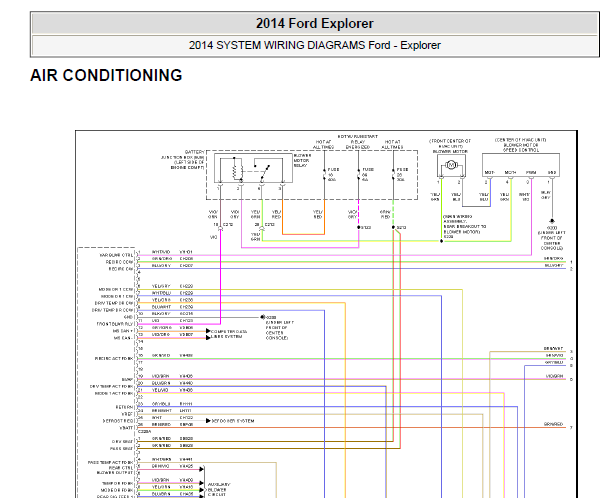Click the 'RECIRC ACT FDBK' pin label
This screenshot has width=608, height=498.
(114, 359)
